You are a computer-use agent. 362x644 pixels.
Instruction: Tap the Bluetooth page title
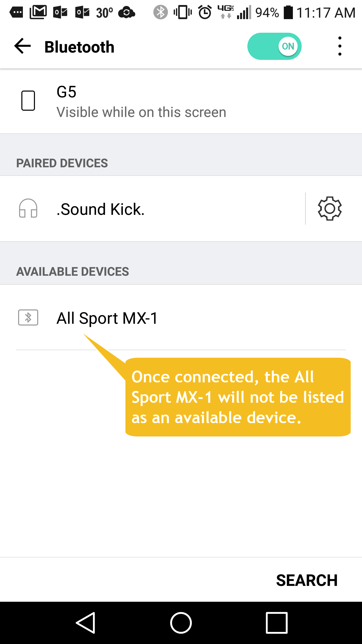pos(79,47)
